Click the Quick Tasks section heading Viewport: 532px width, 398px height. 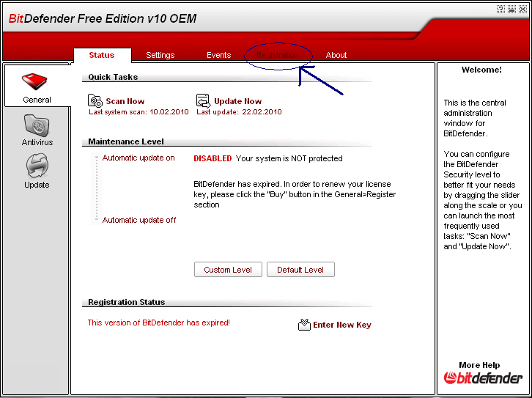(113, 77)
